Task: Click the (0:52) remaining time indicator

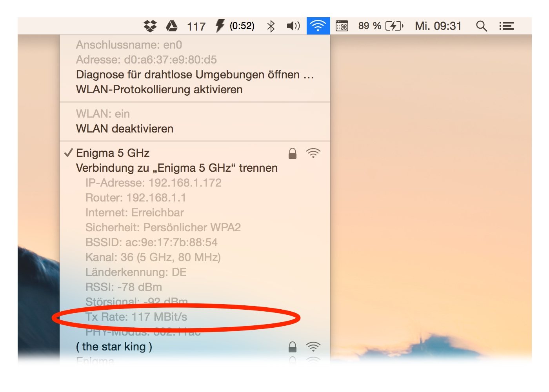Action: 242,26
